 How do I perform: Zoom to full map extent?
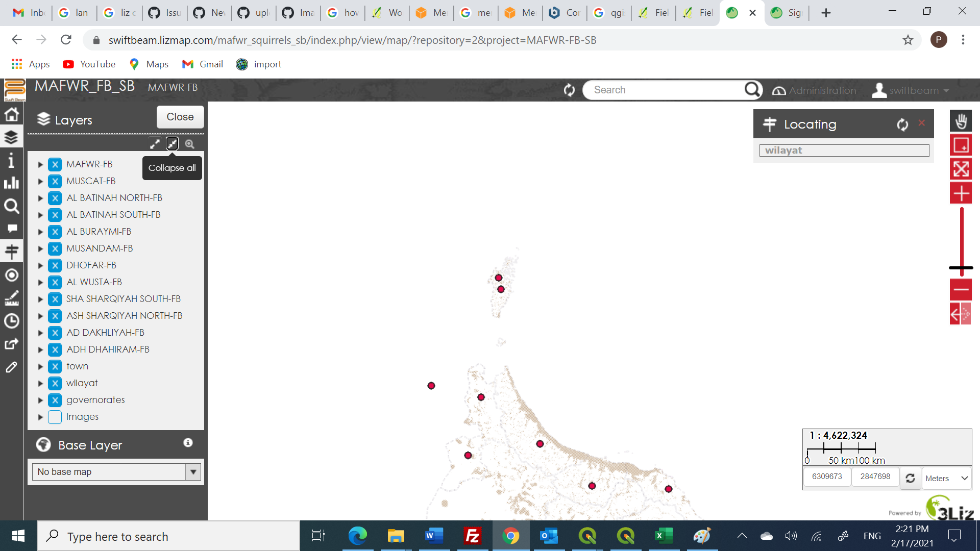point(961,169)
